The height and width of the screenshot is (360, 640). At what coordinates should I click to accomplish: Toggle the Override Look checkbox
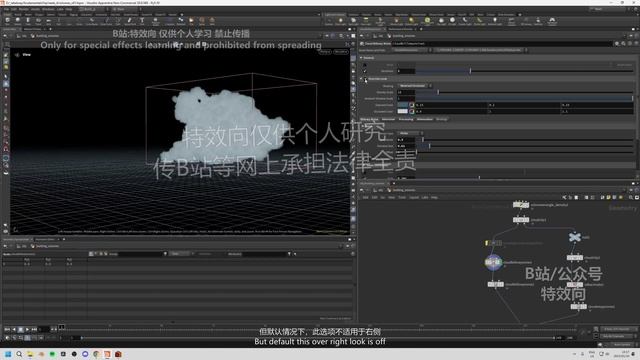tap(366, 79)
